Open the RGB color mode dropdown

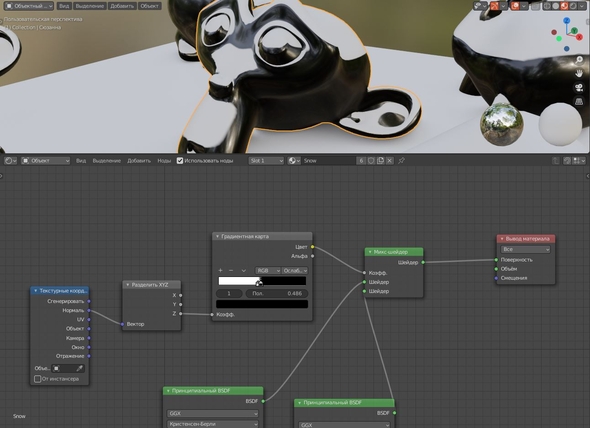coord(268,271)
